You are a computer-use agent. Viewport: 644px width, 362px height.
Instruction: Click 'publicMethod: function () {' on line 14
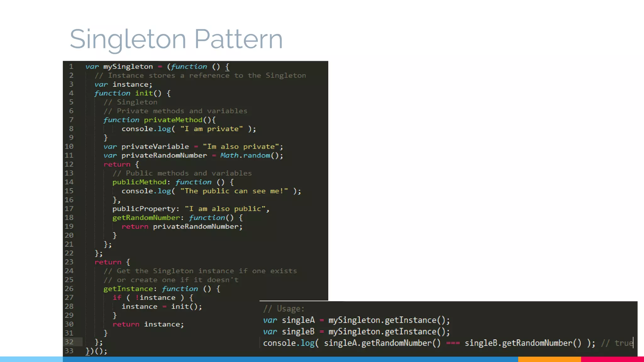[173, 182]
